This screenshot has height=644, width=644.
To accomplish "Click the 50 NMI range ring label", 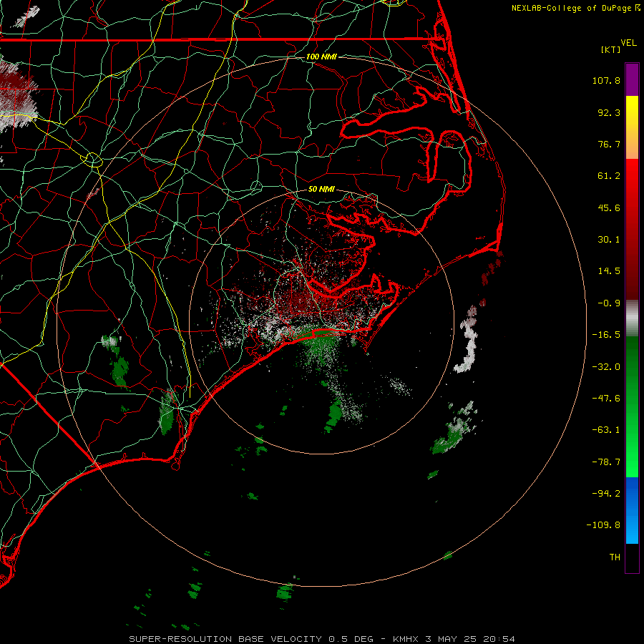I will (321, 189).
